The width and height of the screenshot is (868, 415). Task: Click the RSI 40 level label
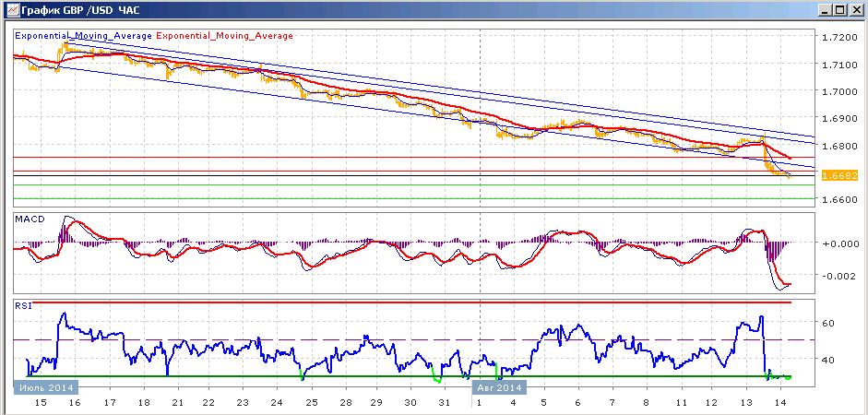tap(827, 360)
